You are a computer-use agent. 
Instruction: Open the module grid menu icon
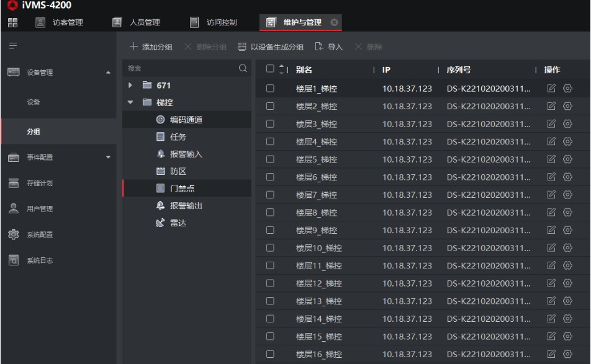pyautogui.click(x=12, y=22)
